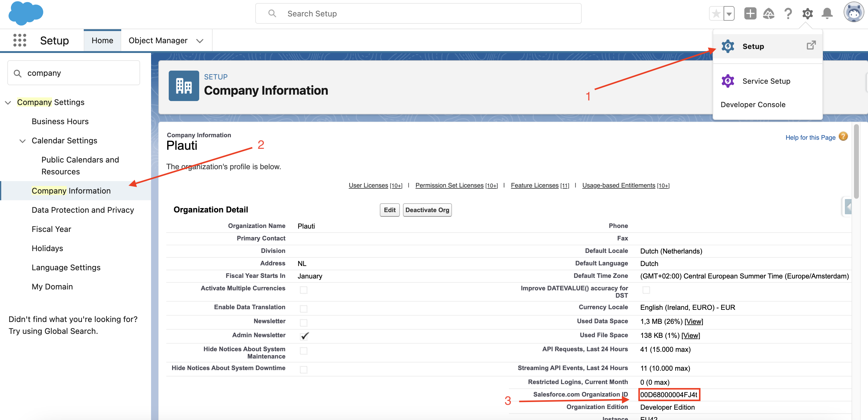Open Language Settings in the sidebar

point(66,268)
